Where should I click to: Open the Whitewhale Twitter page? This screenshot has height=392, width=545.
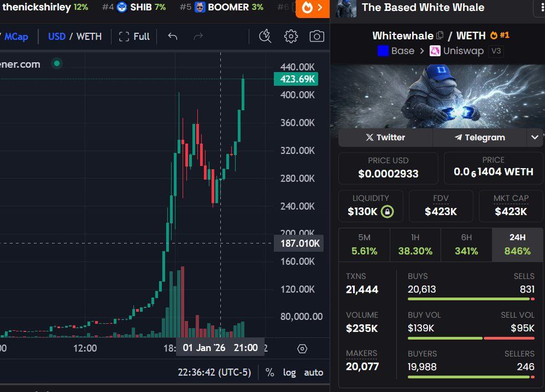coord(384,138)
